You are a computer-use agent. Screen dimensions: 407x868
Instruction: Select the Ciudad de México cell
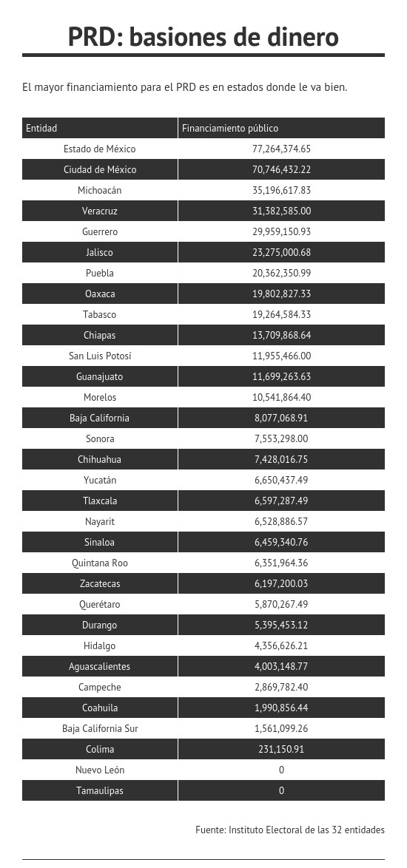(100, 169)
